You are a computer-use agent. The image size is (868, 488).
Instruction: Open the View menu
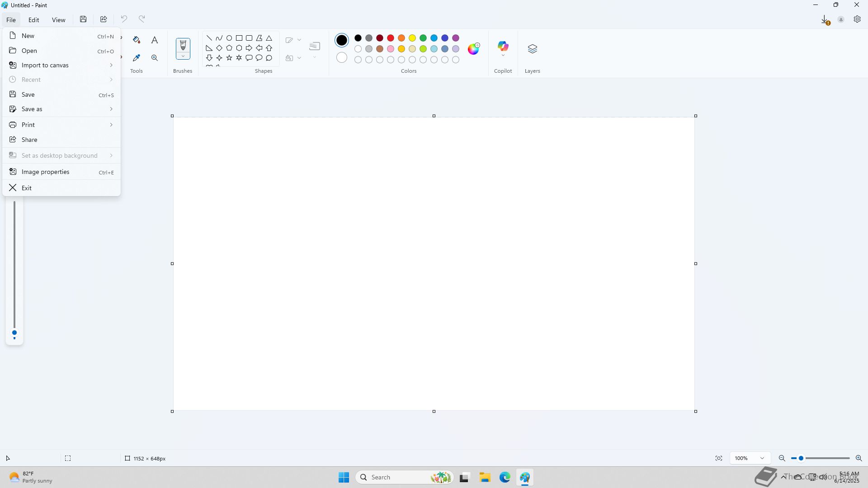(x=58, y=20)
